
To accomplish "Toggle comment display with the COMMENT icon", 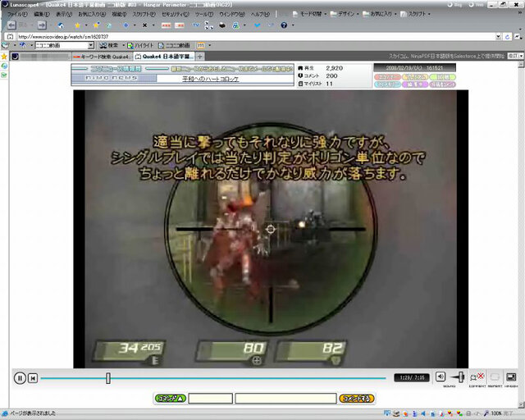I will tap(477, 377).
